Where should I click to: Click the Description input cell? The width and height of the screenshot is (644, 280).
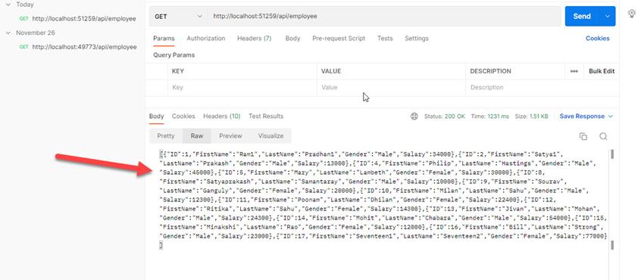542,87
